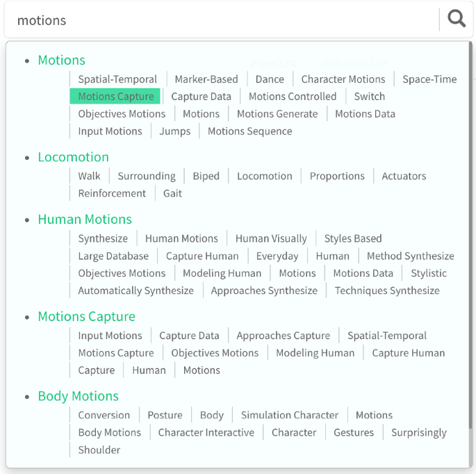Screen dimensions: 476x474
Task: Click the search field containing 'motions'
Action: pos(222,20)
